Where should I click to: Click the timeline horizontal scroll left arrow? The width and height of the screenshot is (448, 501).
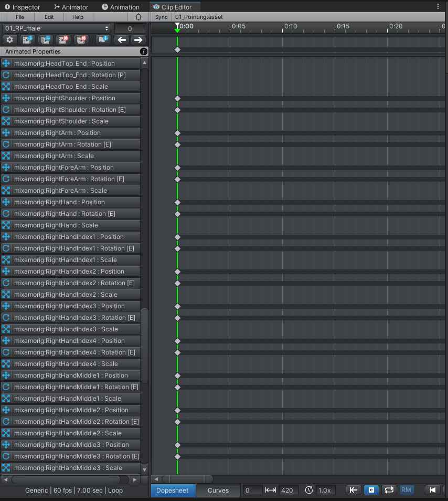click(x=156, y=479)
